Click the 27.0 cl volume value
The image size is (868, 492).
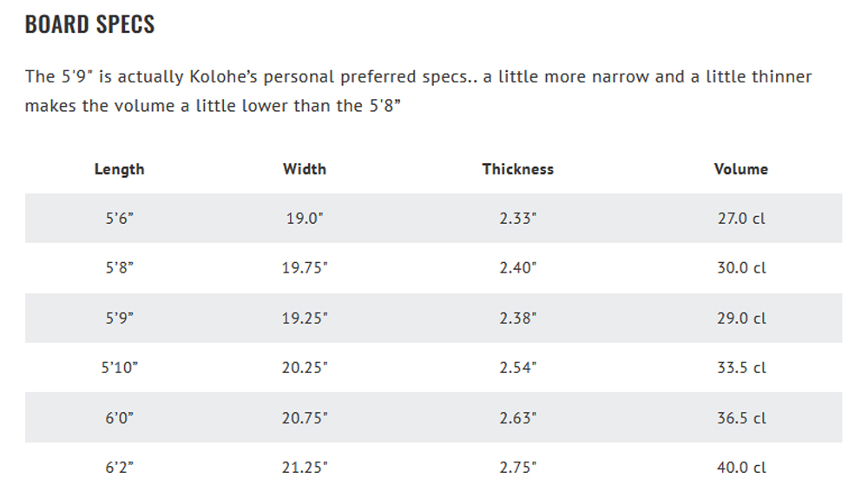point(741,218)
